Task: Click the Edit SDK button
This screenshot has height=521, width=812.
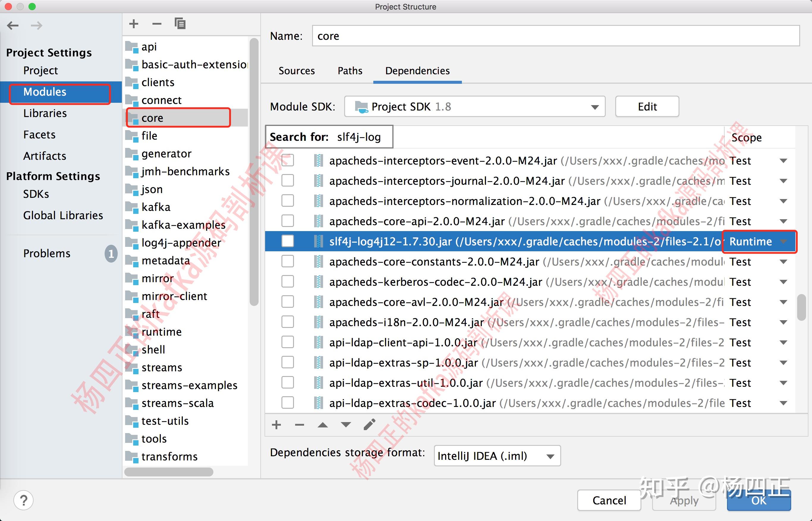Action: [647, 107]
